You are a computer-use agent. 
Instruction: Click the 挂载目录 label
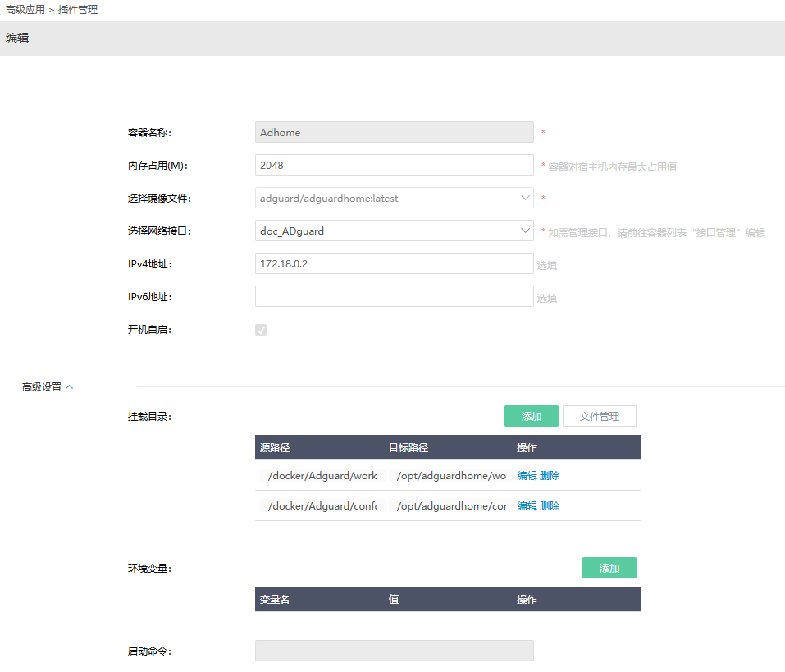[x=149, y=417]
